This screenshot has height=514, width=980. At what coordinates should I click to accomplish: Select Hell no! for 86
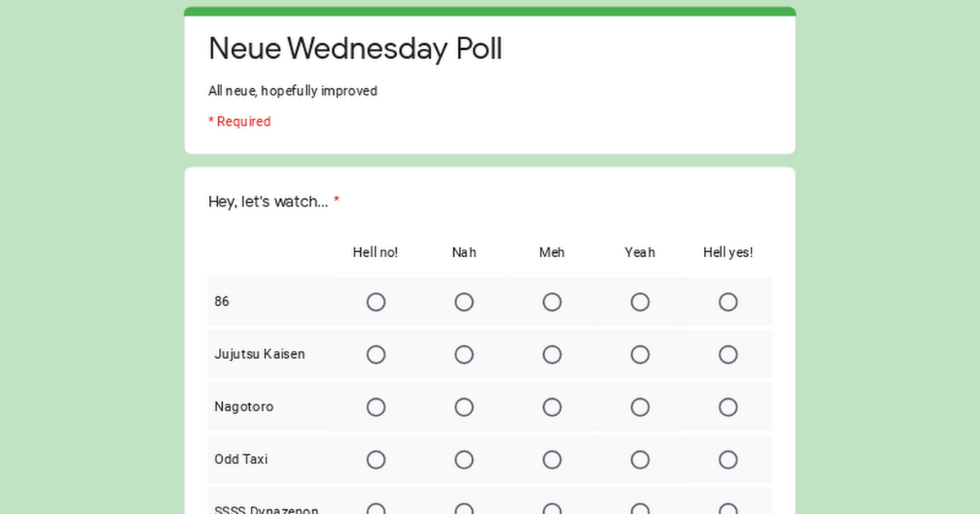click(x=376, y=302)
